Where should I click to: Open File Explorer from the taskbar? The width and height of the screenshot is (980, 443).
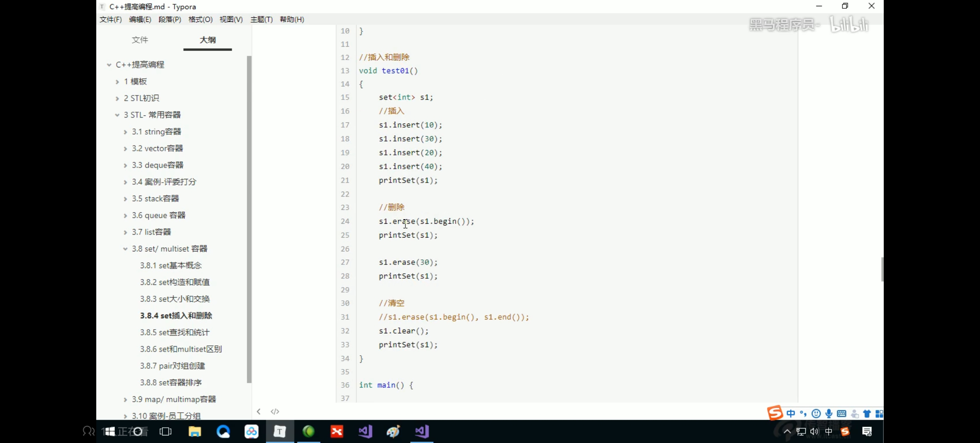tap(194, 431)
